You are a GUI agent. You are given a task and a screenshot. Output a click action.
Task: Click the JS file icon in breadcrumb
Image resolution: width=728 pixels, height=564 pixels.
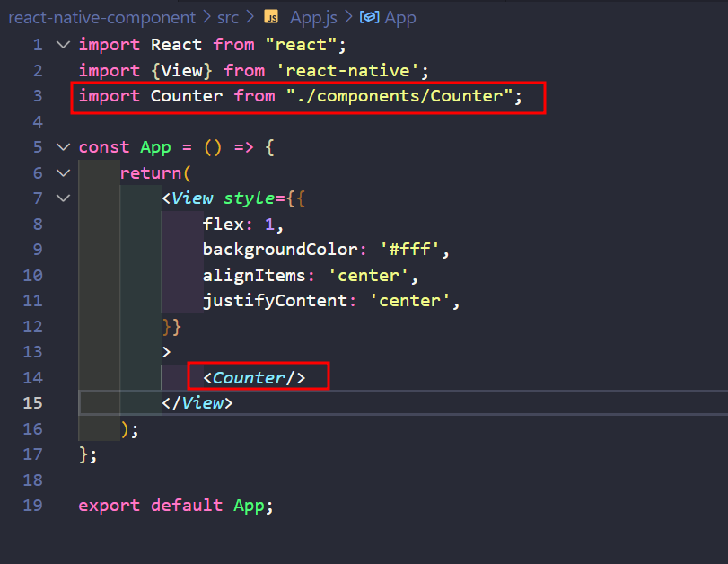271,17
